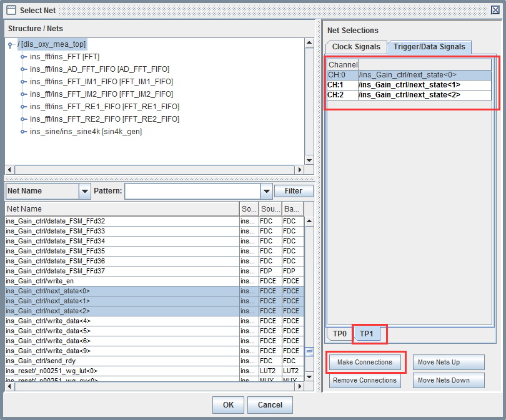Click Move Nets Up

click(x=449, y=362)
